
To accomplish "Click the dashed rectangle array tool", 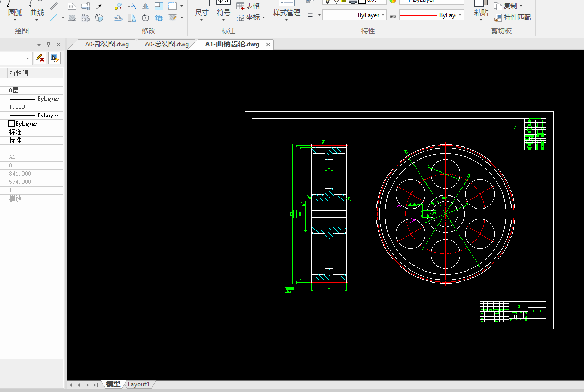I will [173, 6].
